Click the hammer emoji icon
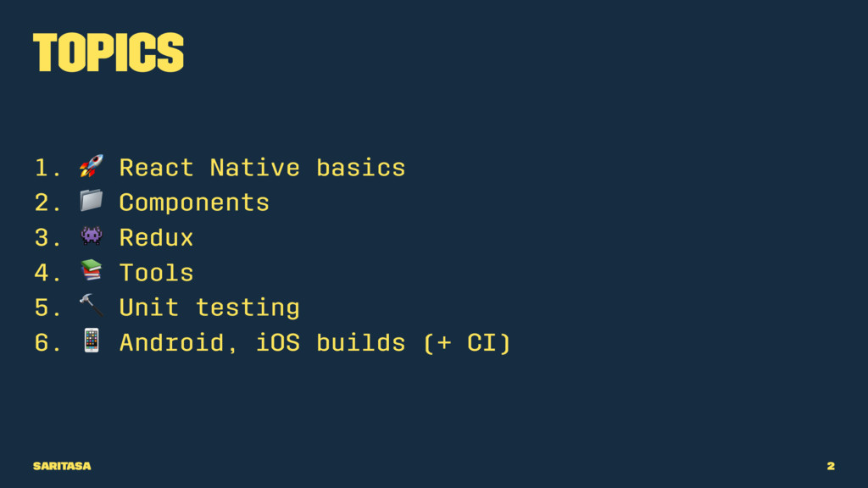 click(x=92, y=305)
